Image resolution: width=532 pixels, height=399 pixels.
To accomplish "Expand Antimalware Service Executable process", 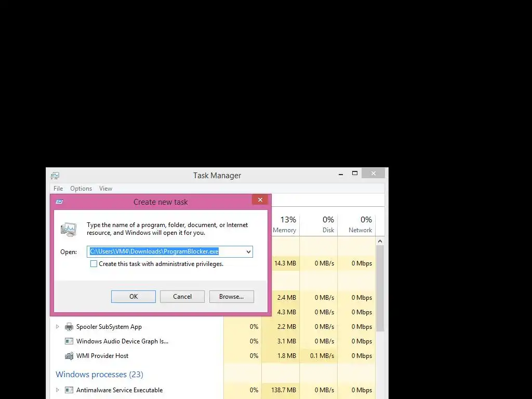I will [57, 390].
